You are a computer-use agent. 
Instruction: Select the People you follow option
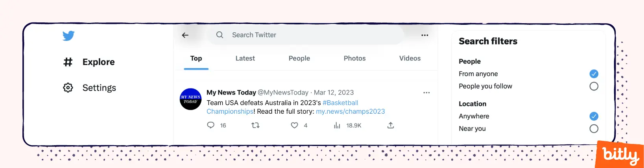click(x=594, y=86)
